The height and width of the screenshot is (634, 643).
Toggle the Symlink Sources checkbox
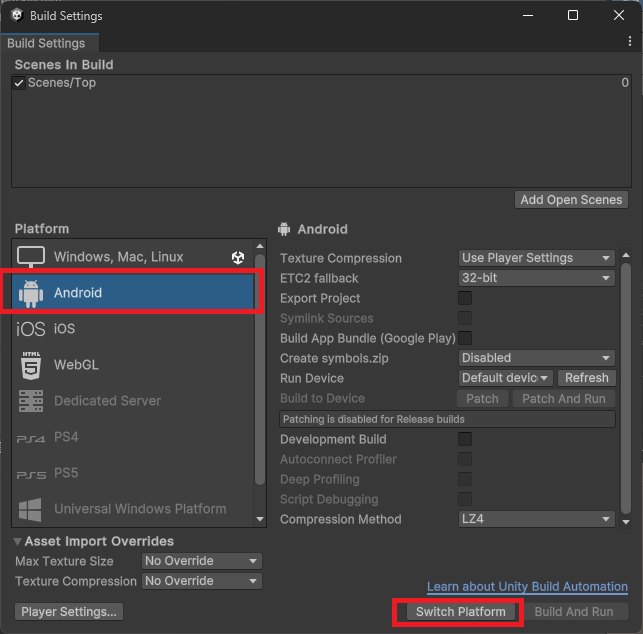(465, 318)
